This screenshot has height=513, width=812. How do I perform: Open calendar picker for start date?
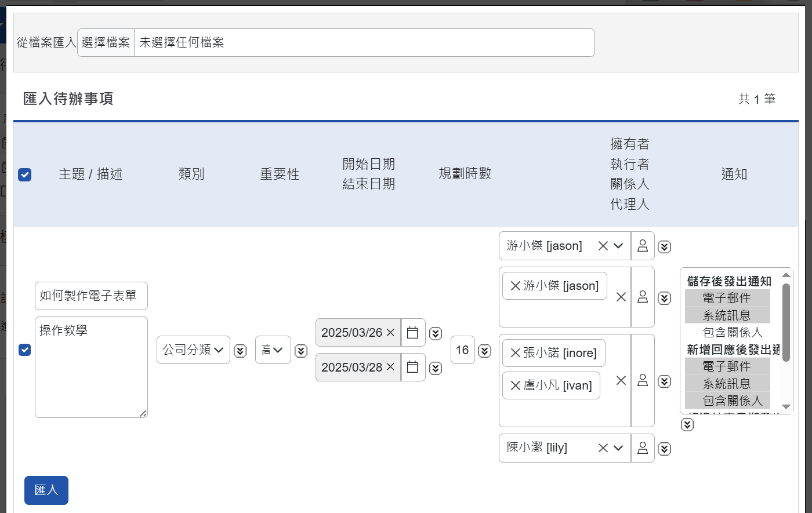tap(412, 333)
